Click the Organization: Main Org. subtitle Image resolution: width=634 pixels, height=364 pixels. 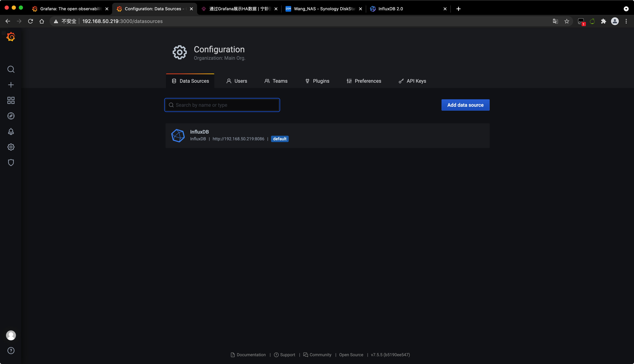(219, 58)
